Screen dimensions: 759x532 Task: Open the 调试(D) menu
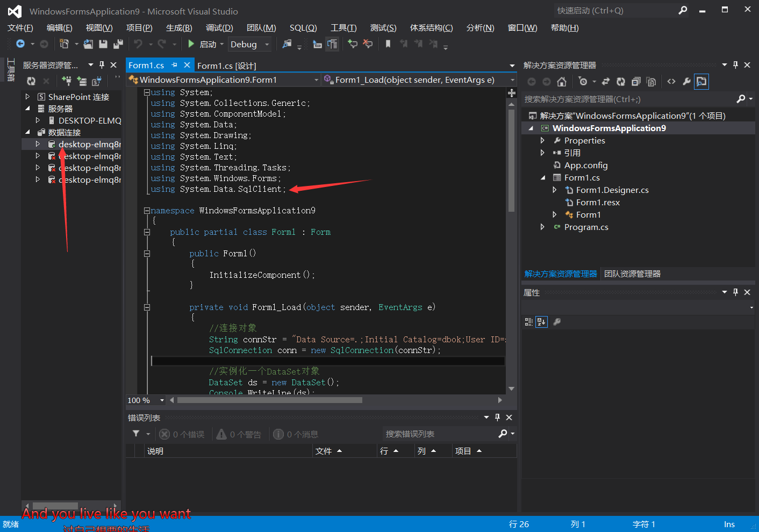(219, 28)
